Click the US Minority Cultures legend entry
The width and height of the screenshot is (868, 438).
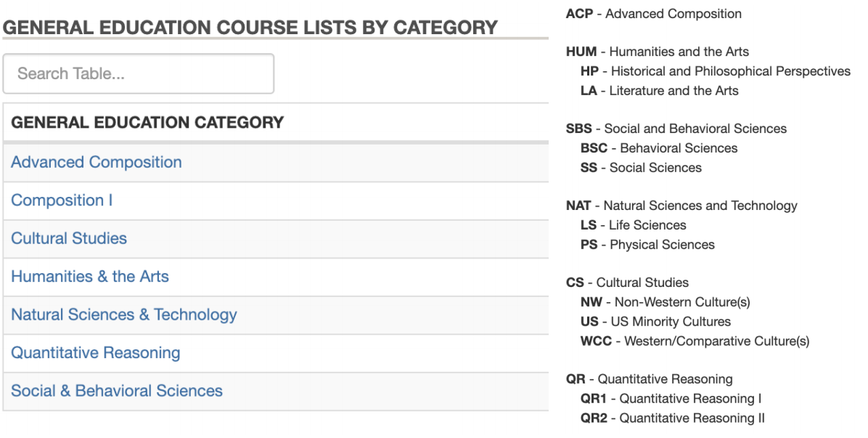pos(655,322)
